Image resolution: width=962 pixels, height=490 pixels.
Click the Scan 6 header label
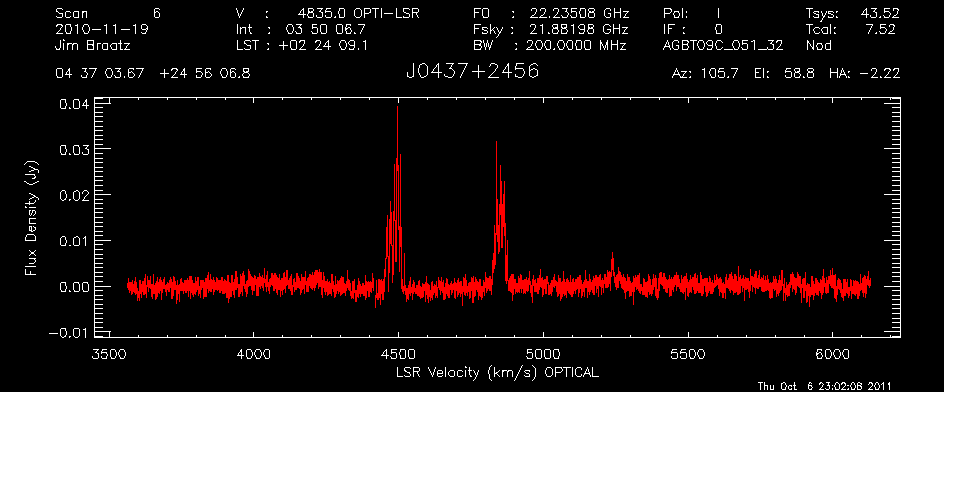[108, 13]
